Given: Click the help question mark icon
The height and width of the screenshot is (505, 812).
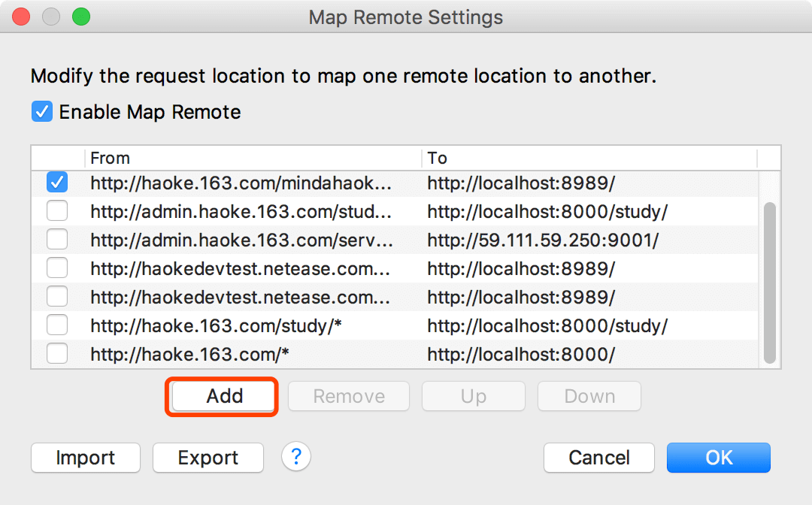Looking at the screenshot, I should coord(296,456).
